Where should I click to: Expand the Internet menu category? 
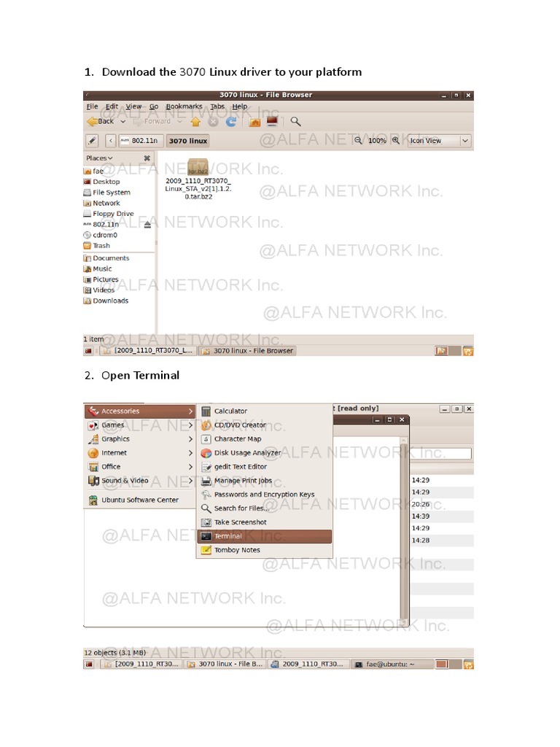click(140, 452)
